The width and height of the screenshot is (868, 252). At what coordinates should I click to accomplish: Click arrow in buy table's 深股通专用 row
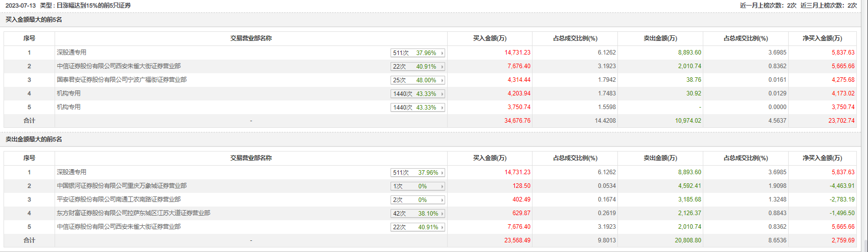coord(442,53)
